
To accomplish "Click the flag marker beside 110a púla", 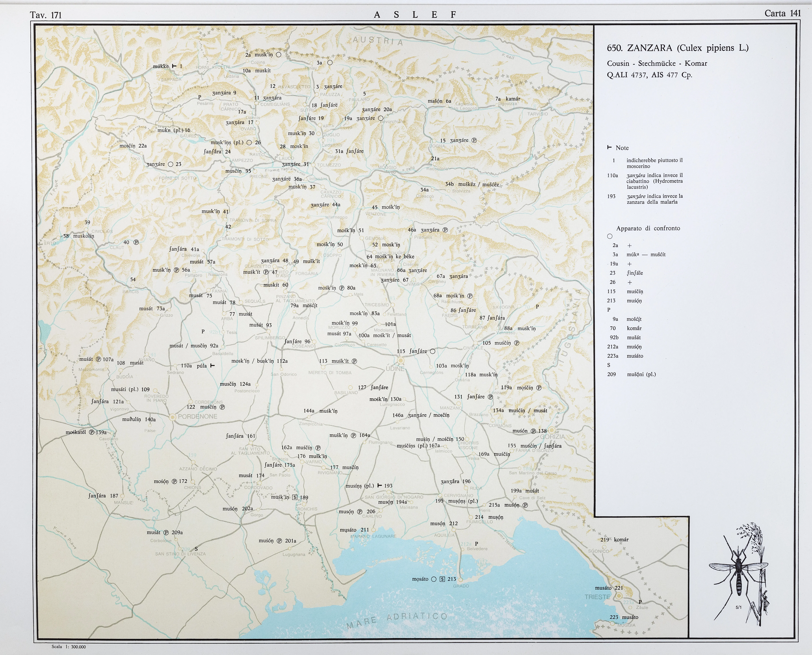I will coord(212,366).
